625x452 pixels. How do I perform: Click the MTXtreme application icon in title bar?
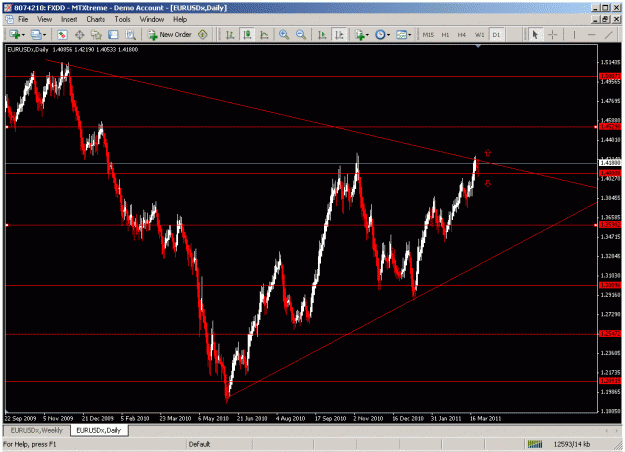point(8,8)
